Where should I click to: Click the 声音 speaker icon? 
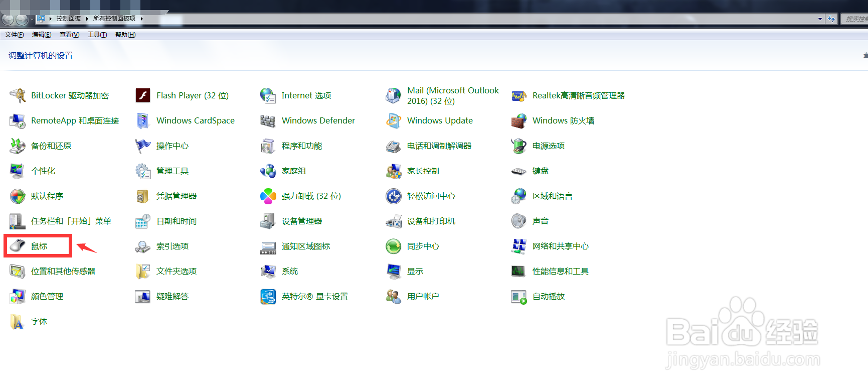point(519,221)
